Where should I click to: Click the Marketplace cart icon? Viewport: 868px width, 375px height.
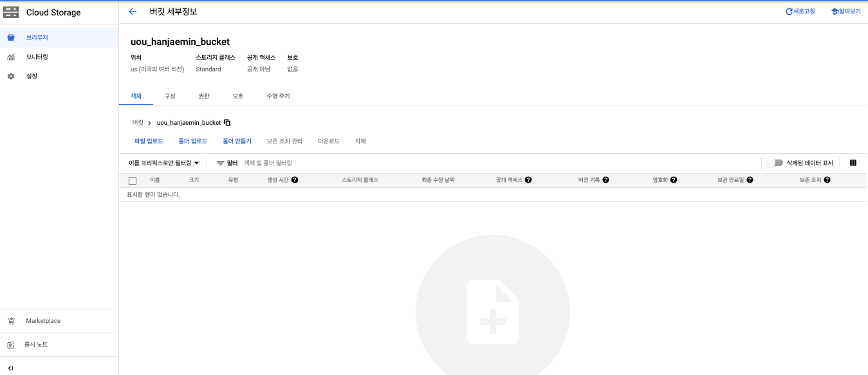(11, 321)
